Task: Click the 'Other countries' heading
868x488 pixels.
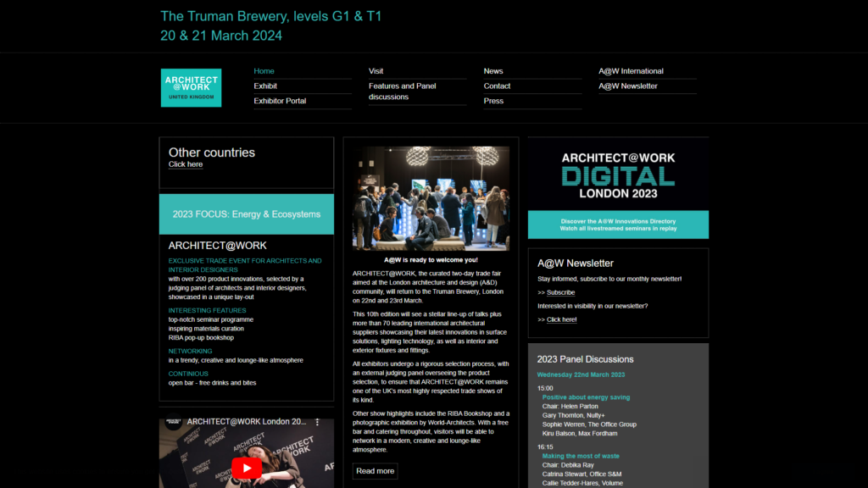Action: click(x=211, y=152)
